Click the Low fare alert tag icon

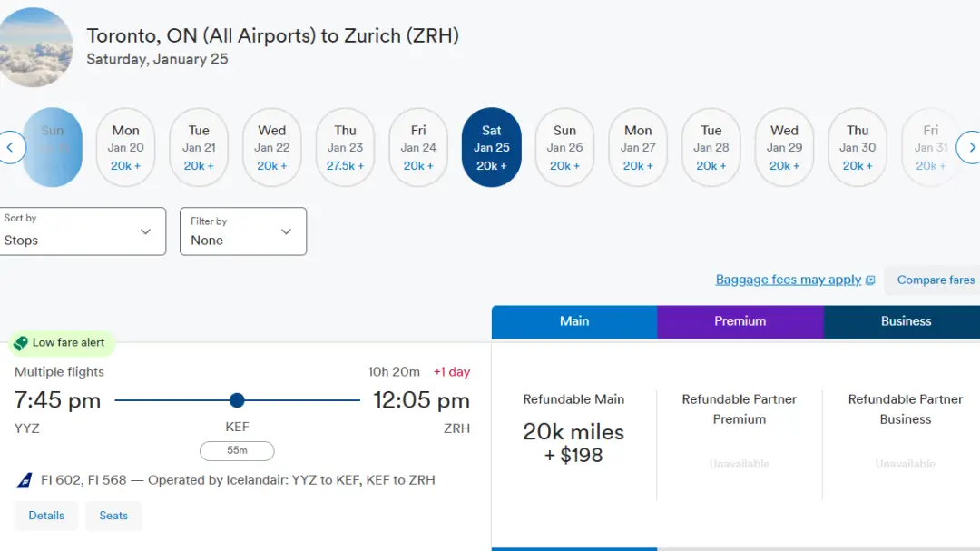[x=21, y=343]
